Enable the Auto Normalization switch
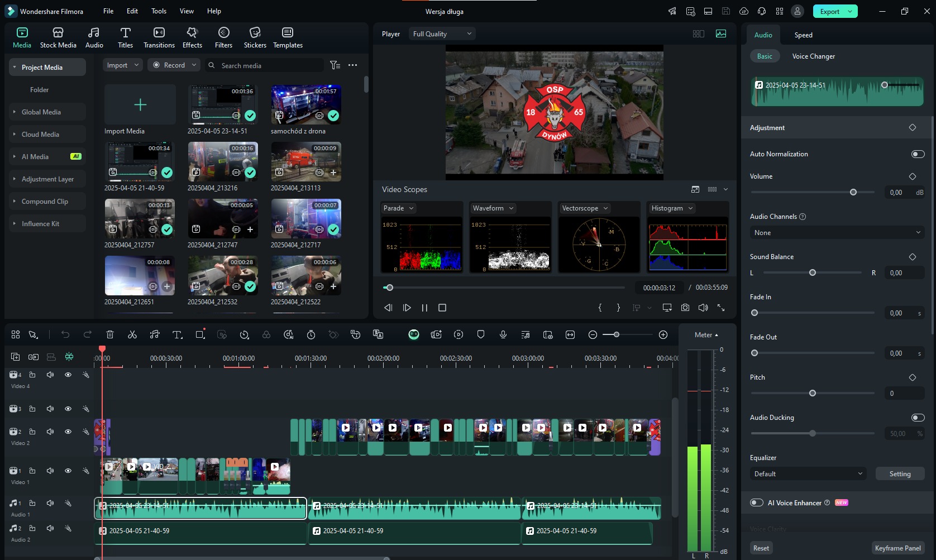Viewport: 936px width, 560px height. tap(918, 154)
